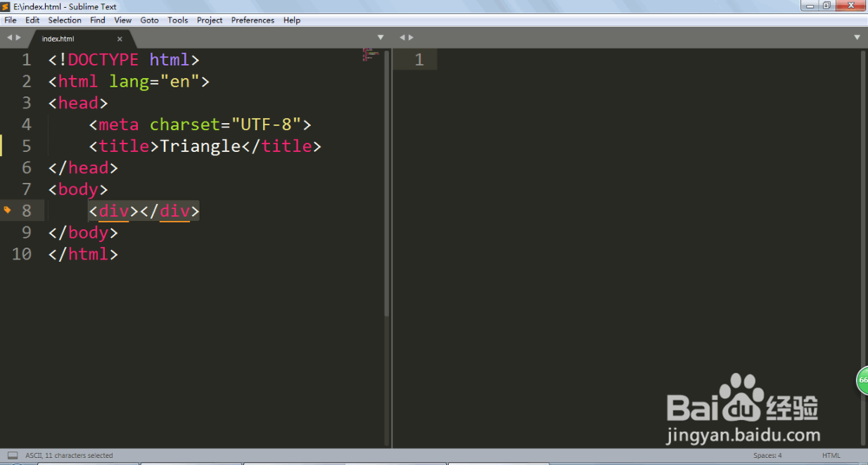Click the charset attribute on line 4
Screen dimensions: 868x465
pyautogui.click(x=185, y=125)
